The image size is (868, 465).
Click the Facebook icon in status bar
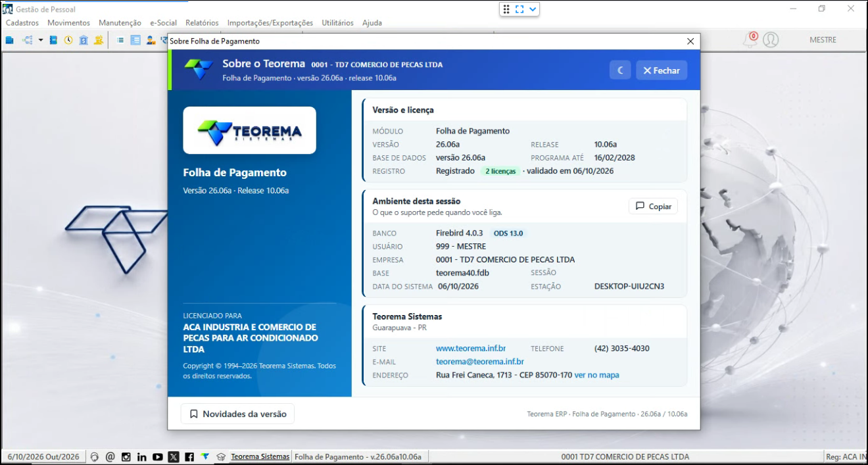click(189, 457)
